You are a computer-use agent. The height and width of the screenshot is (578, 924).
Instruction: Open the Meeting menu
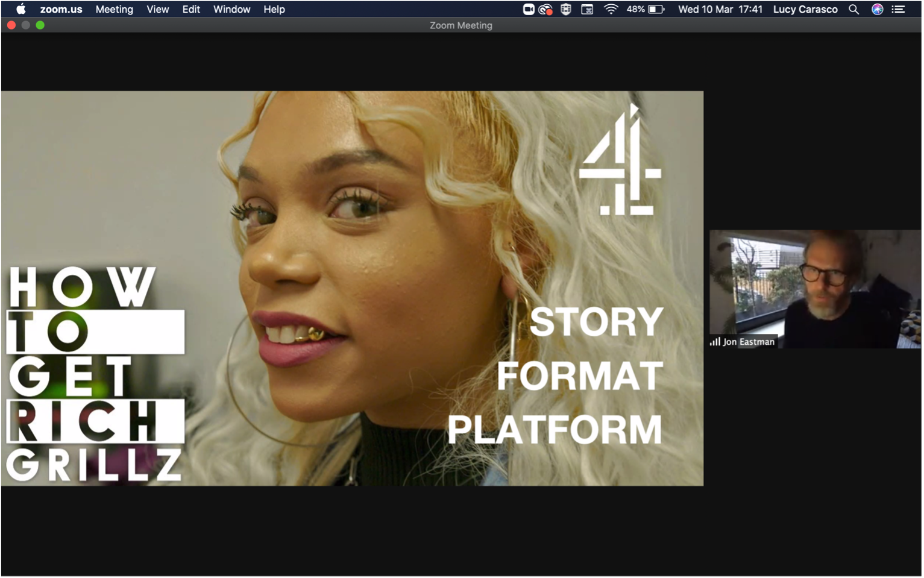(114, 9)
